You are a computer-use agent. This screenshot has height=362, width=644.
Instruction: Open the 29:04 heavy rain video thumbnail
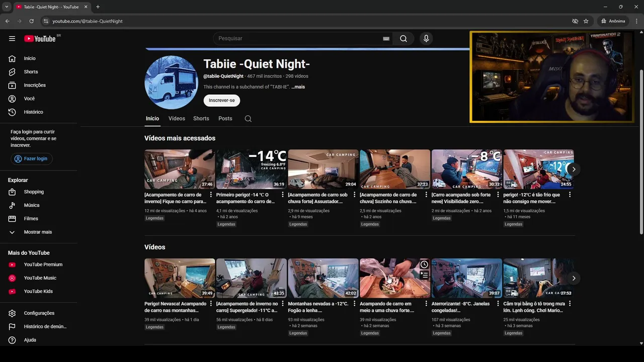(x=323, y=169)
